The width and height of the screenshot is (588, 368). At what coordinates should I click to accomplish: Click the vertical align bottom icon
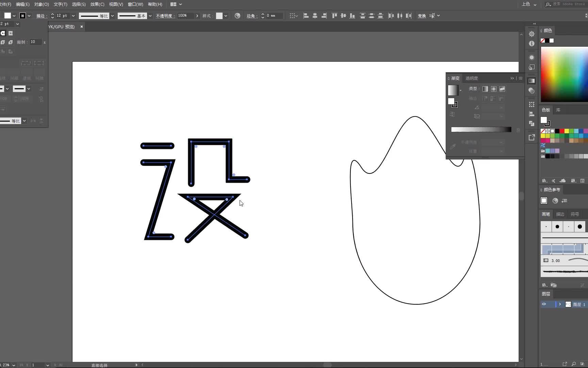353,16
